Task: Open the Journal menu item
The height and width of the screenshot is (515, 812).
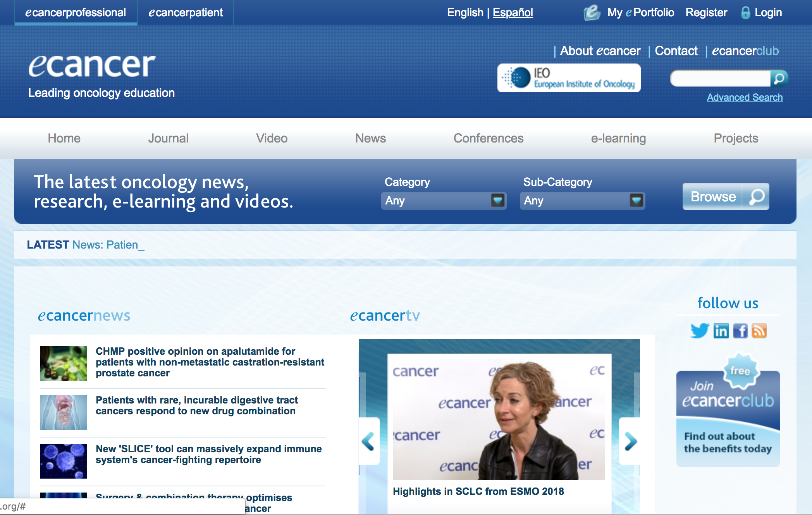Action: click(168, 138)
